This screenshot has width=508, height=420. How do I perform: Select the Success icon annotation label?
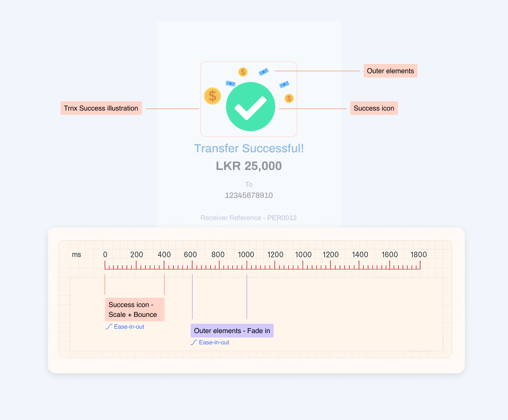[x=374, y=108]
